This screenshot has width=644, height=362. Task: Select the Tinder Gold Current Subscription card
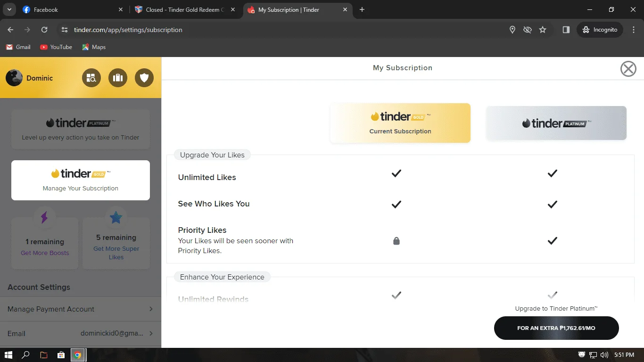click(x=400, y=123)
